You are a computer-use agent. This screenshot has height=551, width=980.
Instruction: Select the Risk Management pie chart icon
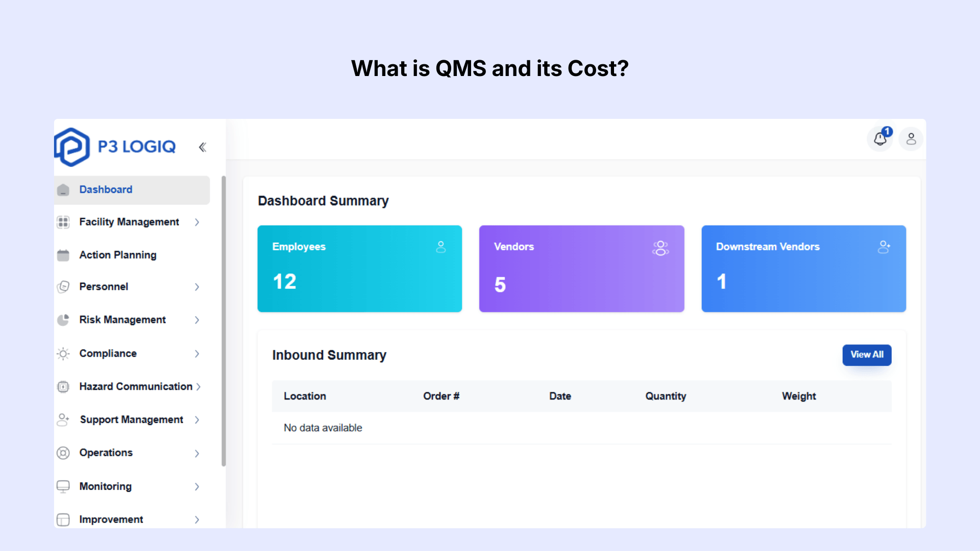coord(63,320)
